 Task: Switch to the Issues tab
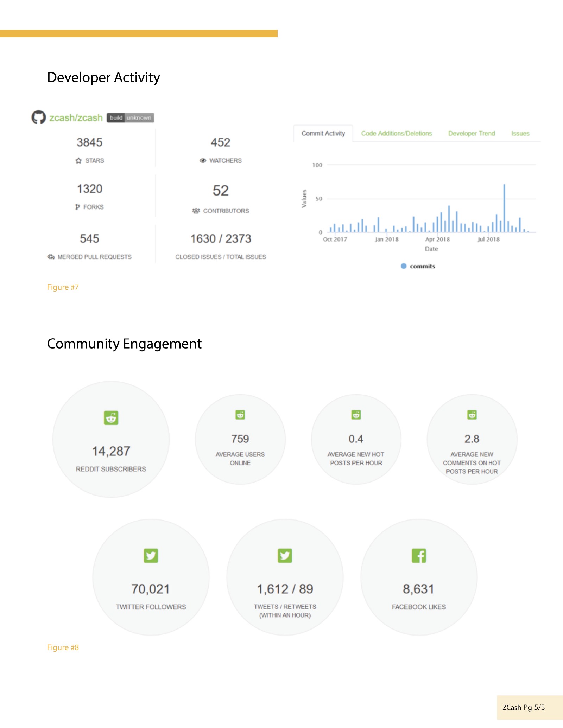520,134
